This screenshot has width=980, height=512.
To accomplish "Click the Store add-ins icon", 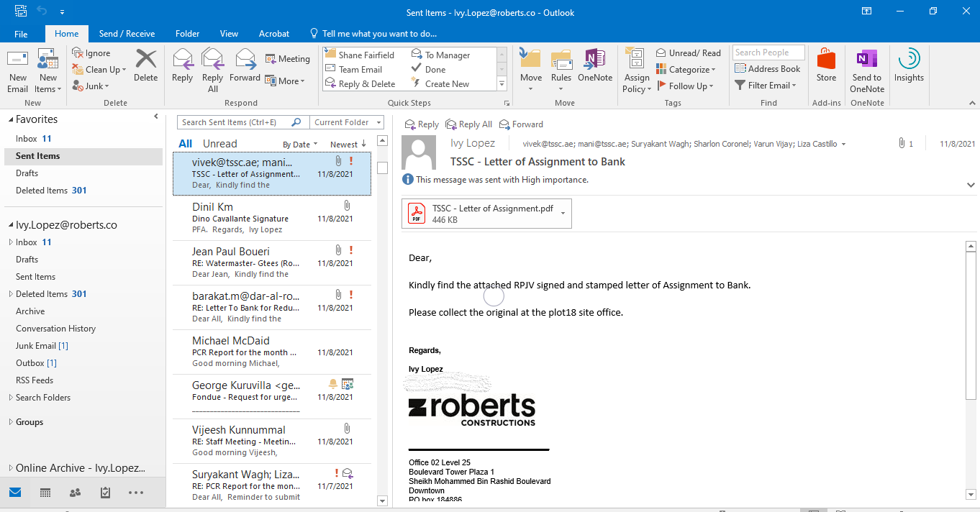I will (x=826, y=59).
